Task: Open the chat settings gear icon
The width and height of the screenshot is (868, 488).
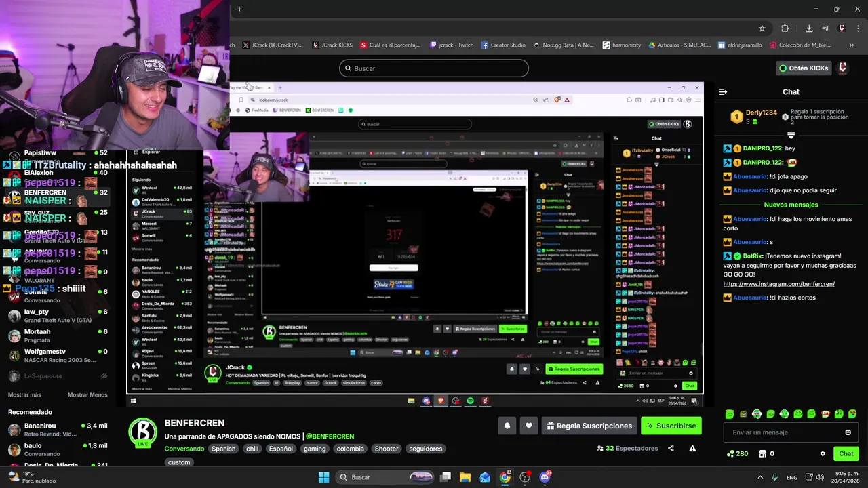Action: [x=823, y=454]
